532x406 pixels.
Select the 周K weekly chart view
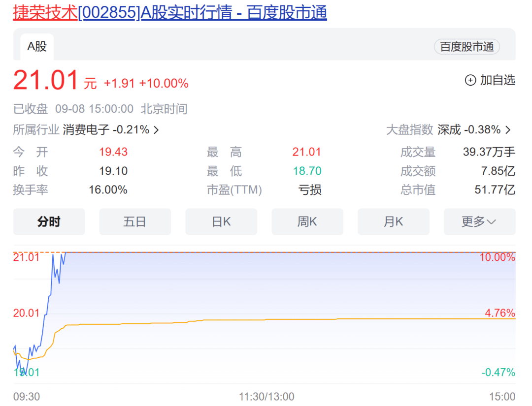click(307, 221)
